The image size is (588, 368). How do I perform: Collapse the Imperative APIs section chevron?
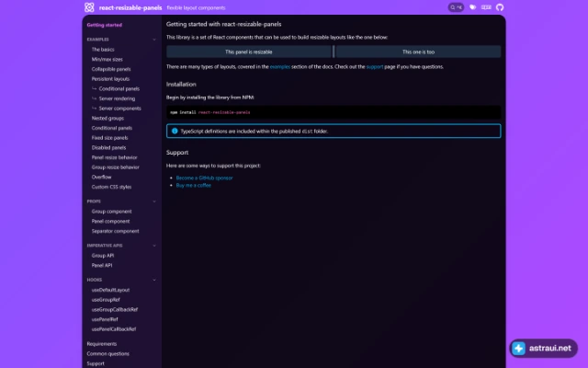154,246
